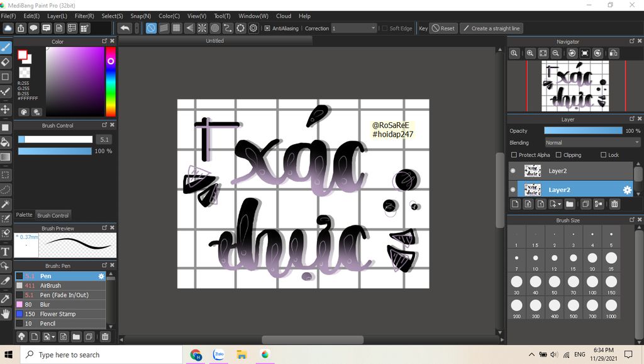Viewport: 644px width, 364px height.
Task: Flip the view with the Navigator flip icon
Action: pyautogui.click(x=614, y=53)
